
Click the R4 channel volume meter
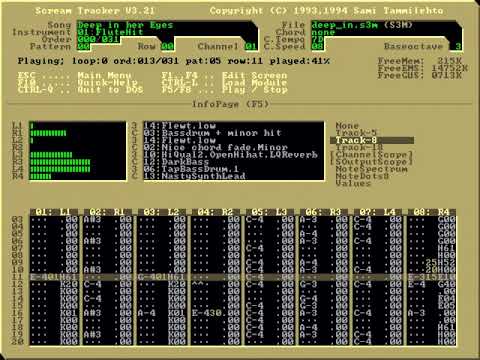[x=41, y=176]
